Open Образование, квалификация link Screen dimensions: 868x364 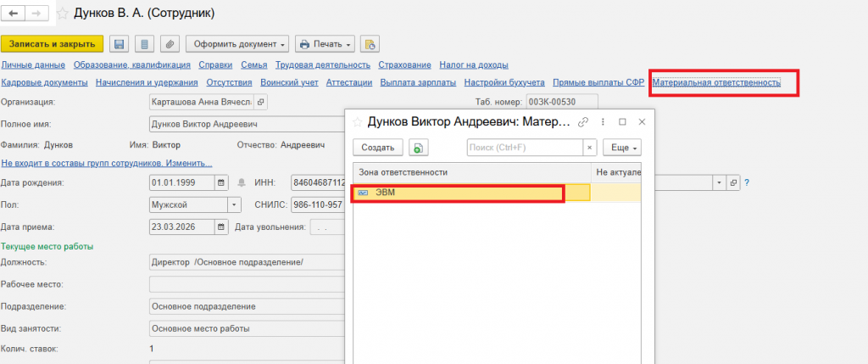tap(132, 64)
